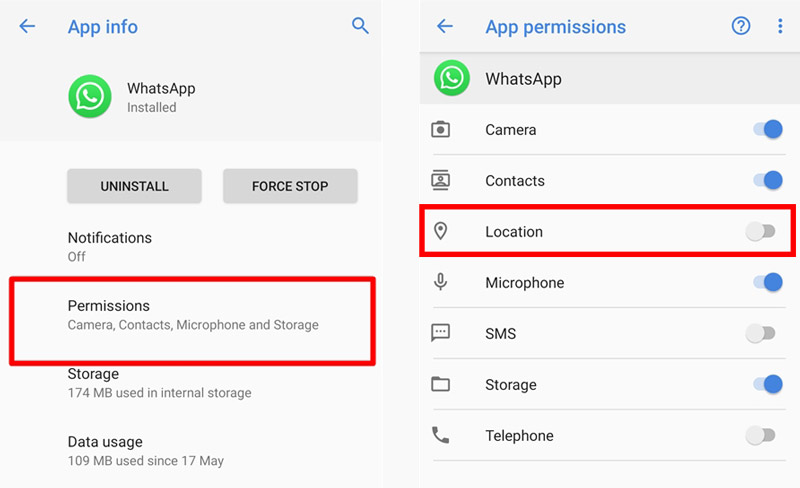Tap the App info title
Viewport: 800px width, 488px height.
click(x=103, y=27)
